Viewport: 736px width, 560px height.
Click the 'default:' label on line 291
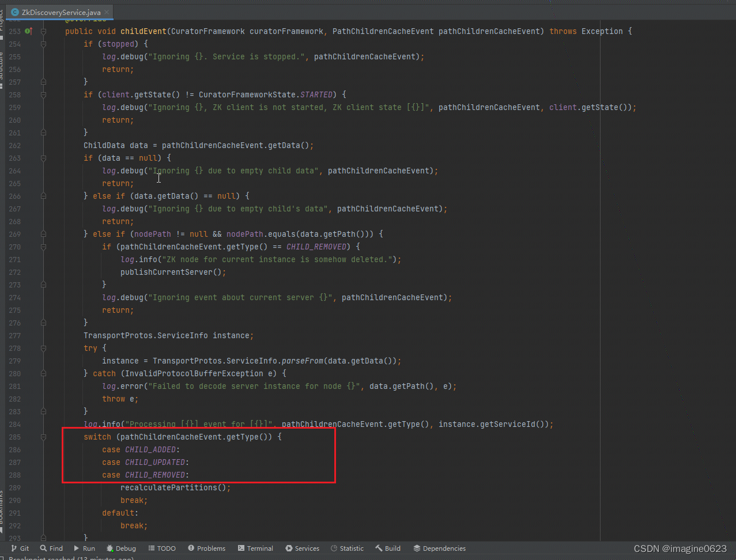120,513
